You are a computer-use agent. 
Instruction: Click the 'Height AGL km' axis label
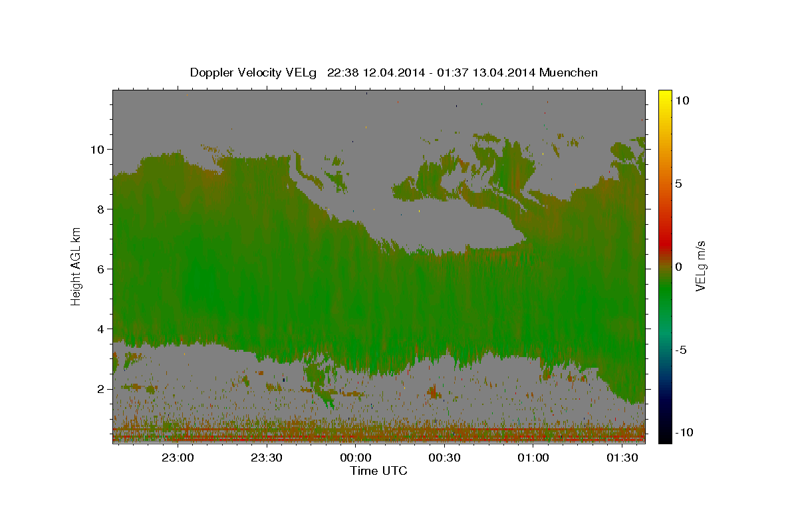76,266
